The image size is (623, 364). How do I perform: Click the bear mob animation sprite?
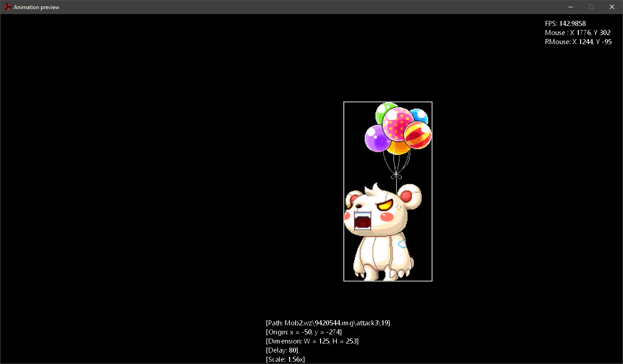coord(388,191)
